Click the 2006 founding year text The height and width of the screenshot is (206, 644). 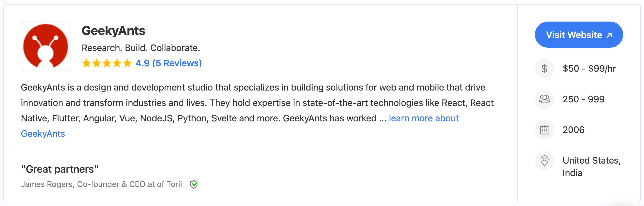574,130
